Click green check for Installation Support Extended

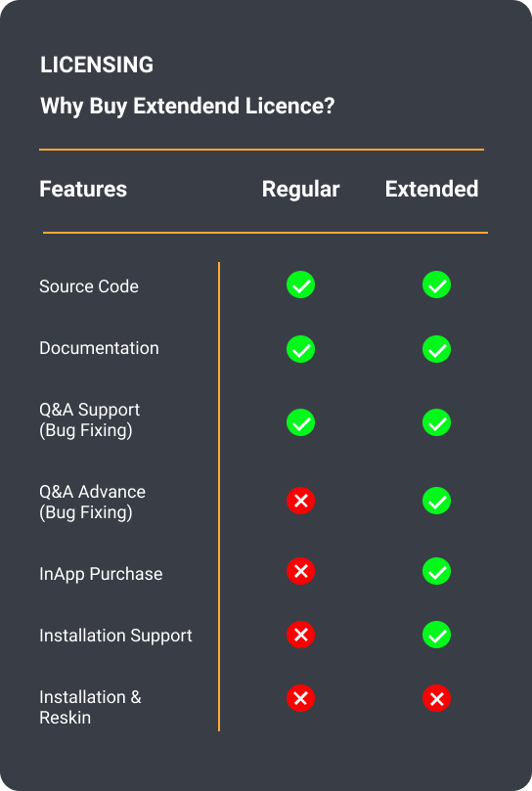pyautogui.click(x=436, y=635)
